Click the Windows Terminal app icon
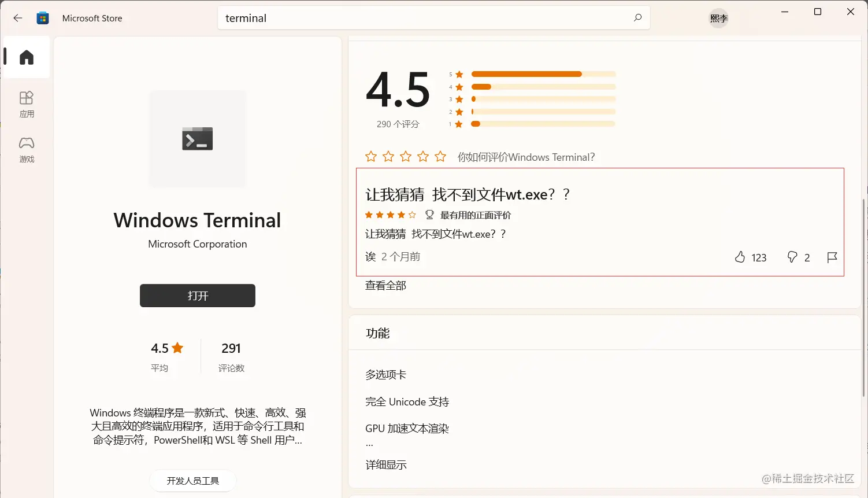The width and height of the screenshot is (868, 498). point(198,139)
